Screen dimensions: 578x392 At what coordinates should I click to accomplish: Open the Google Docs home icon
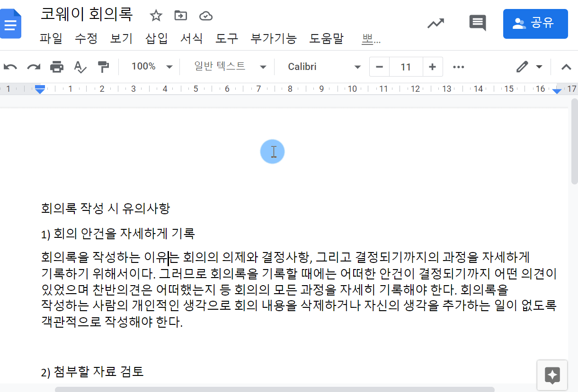click(x=9, y=24)
